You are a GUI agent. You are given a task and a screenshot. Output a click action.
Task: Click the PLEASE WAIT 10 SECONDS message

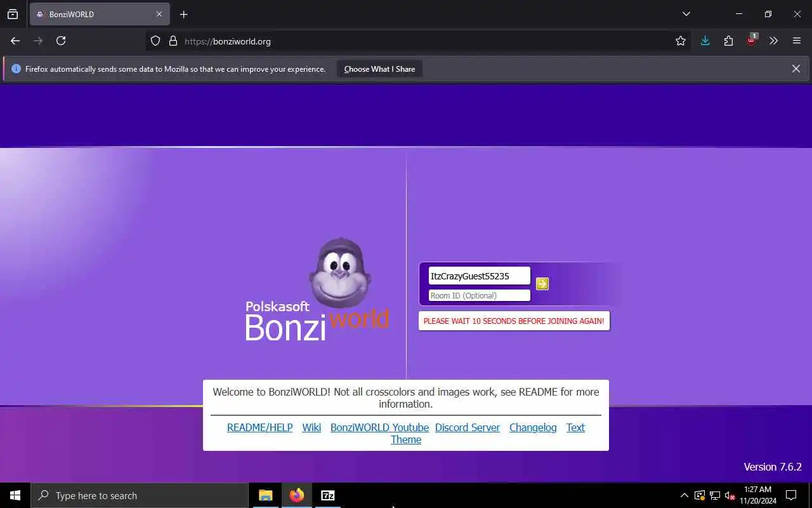[514, 321]
